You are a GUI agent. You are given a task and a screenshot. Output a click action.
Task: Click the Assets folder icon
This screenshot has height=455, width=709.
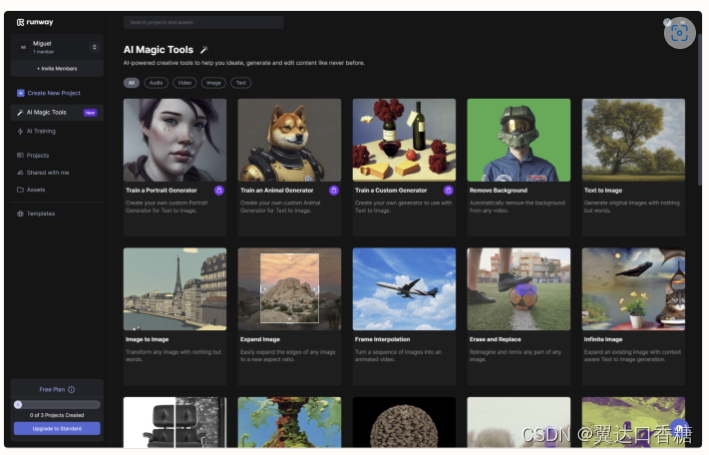[20, 190]
